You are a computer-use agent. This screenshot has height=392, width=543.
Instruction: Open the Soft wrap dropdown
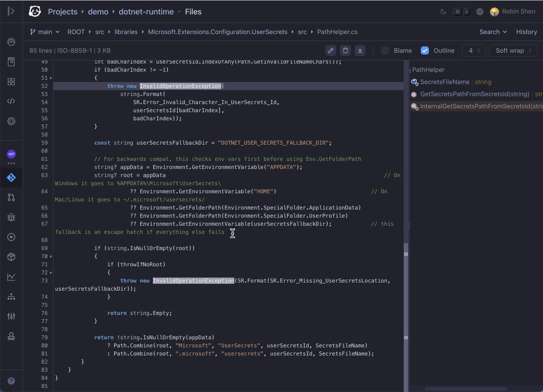pos(513,50)
